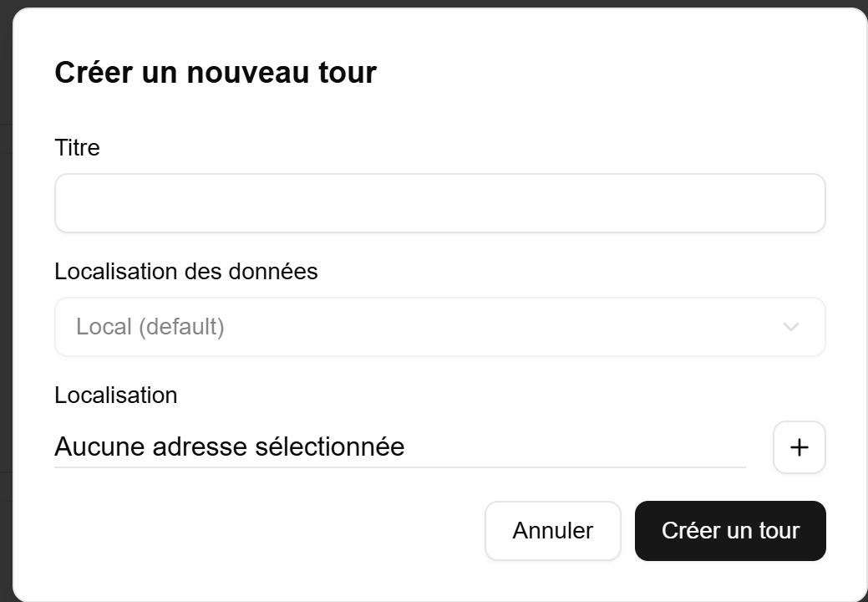
Task: Click the Annuler button
Action: 552,531
